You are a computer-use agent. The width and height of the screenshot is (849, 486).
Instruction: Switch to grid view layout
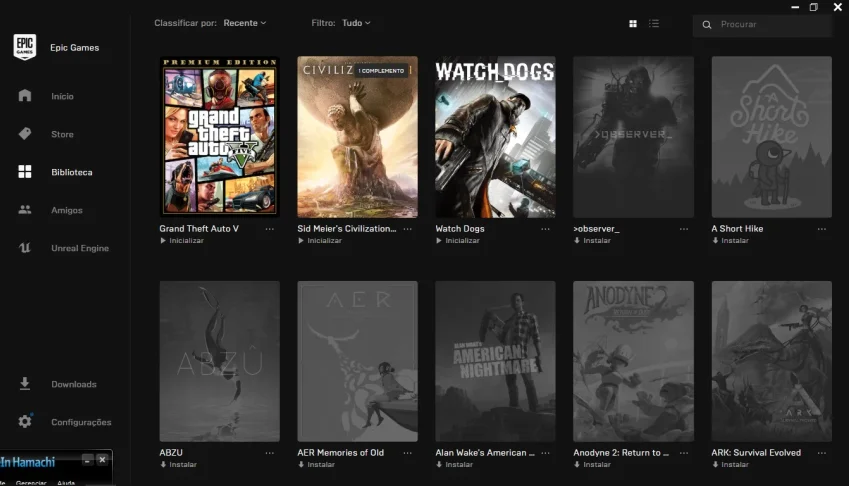(x=633, y=24)
